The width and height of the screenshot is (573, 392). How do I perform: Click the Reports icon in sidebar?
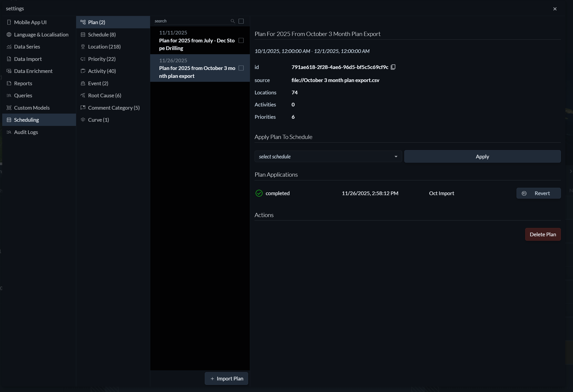[9, 83]
